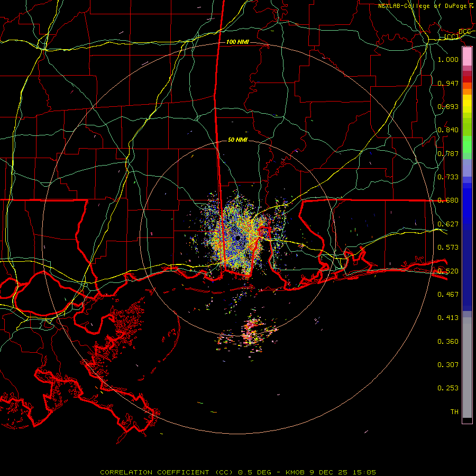Click the radar site dot at the echo center
Screen dimensions: 476x476
pos(237,238)
